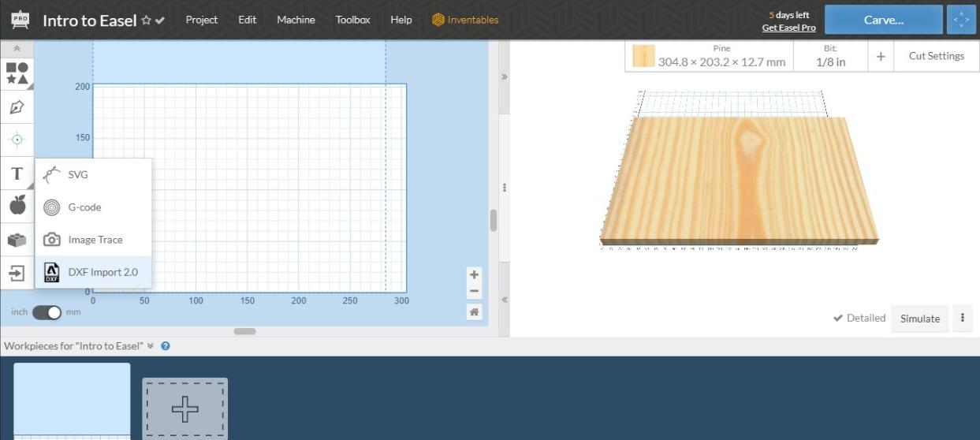This screenshot has height=440, width=980.
Task: Star the Intro to Easel project
Action: tap(146, 21)
